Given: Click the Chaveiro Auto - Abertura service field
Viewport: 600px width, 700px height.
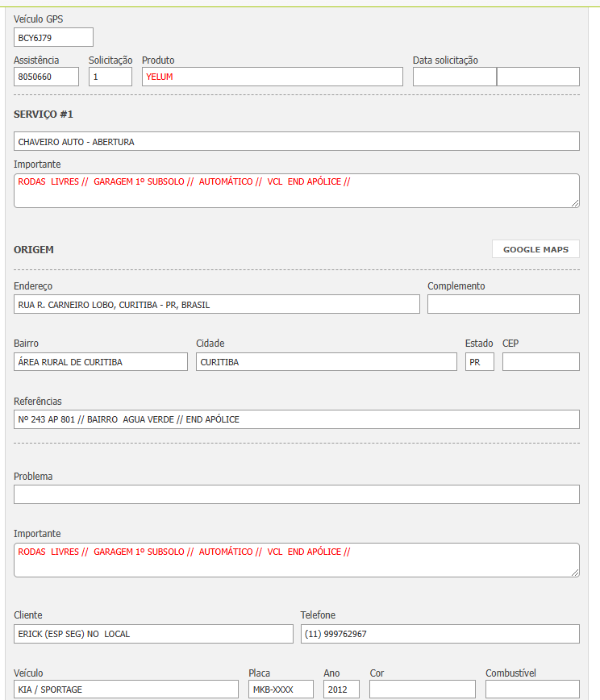Looking at the screenshot, I should (x=296, y=141).
